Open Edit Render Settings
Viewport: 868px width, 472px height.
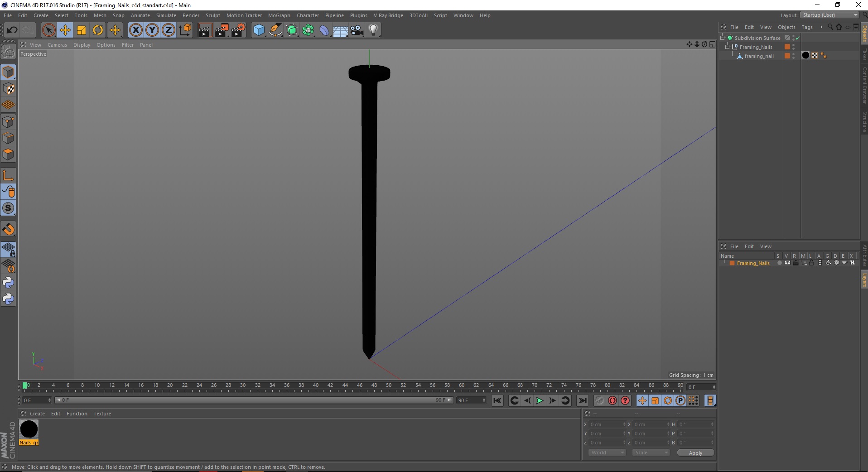click(x=238, y=30)
